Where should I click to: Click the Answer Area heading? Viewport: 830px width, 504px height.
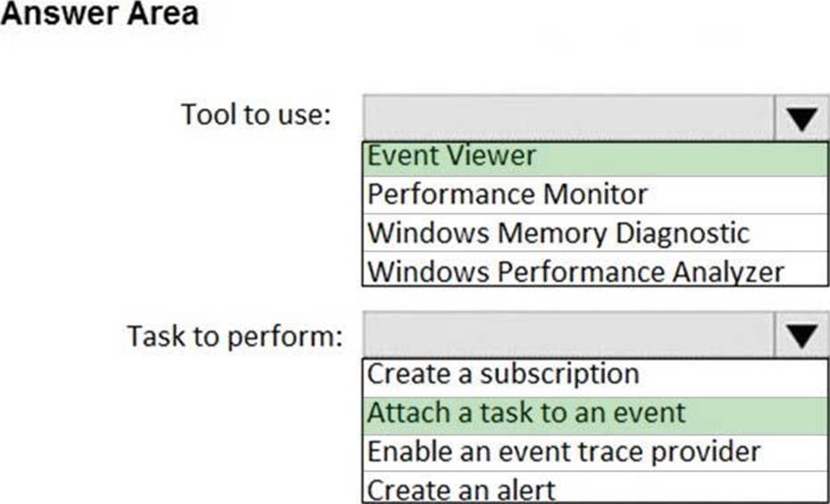coord(99,15)
